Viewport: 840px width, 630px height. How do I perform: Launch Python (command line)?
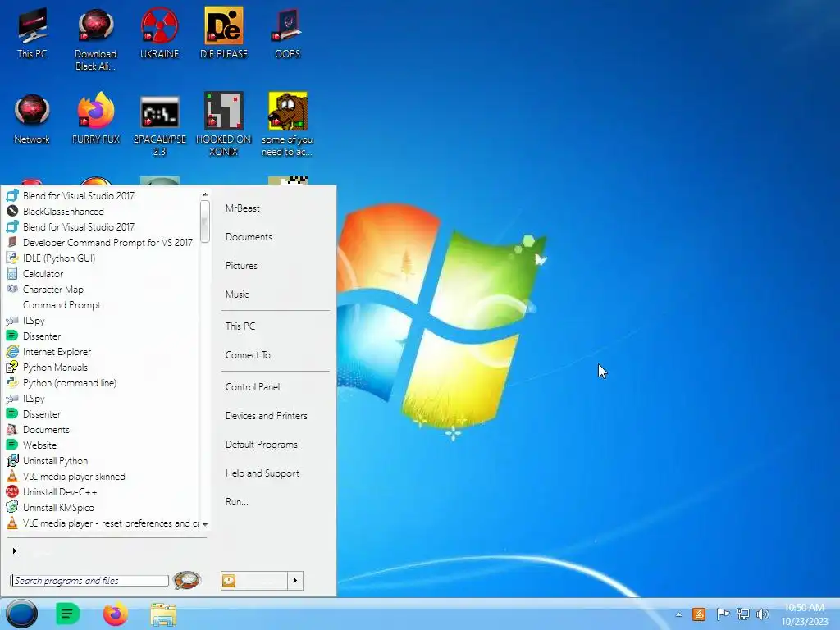point(70,383)
